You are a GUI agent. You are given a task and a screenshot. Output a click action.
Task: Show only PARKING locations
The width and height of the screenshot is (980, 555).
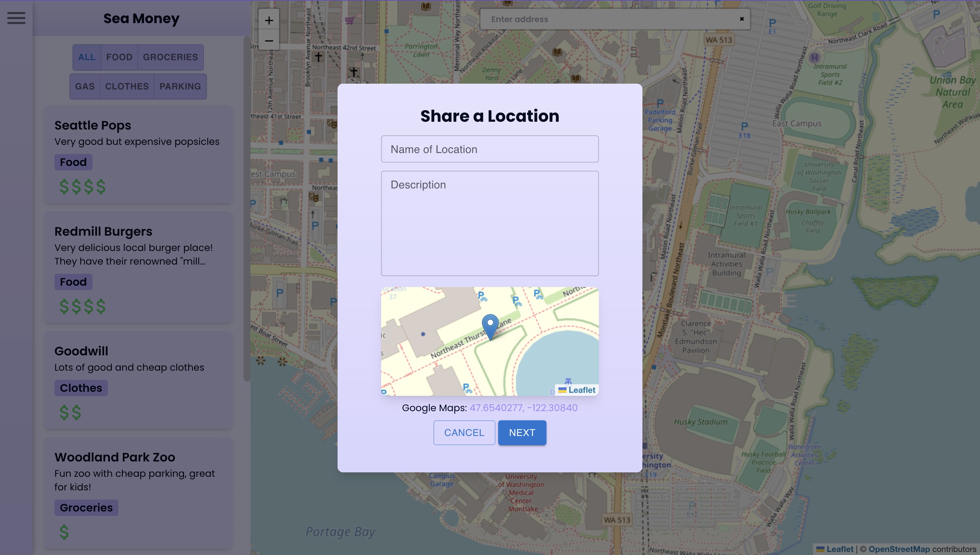tap(180, 86)
